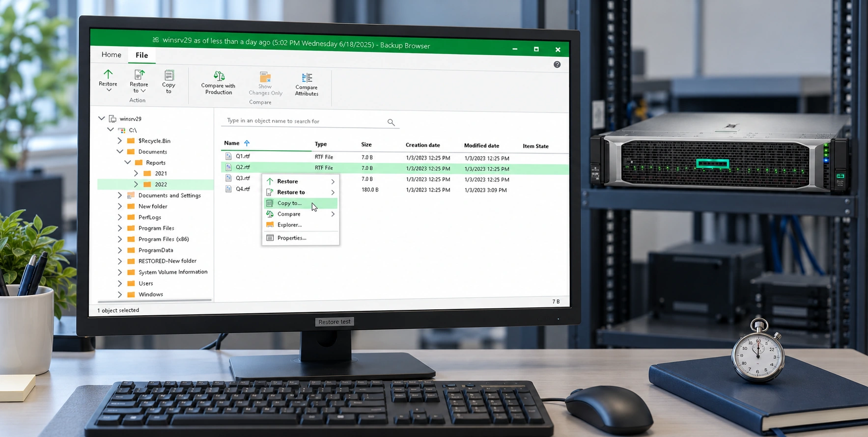The image size is (868, 437).
Task: Click the Properties icon in context menu
Action: (270, 238)
